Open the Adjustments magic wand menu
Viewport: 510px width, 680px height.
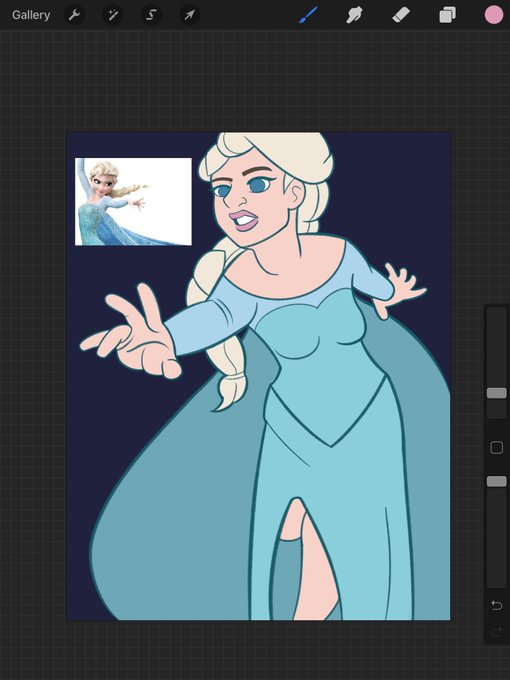[113, 15]
